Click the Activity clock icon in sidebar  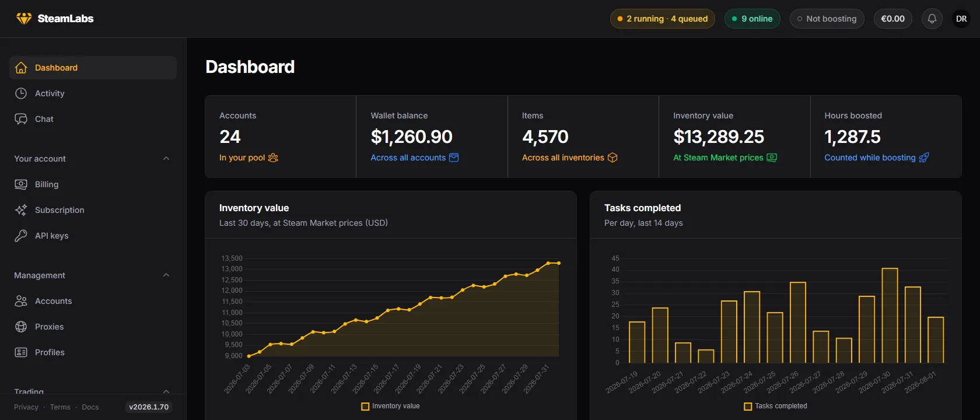pos(21,93)
